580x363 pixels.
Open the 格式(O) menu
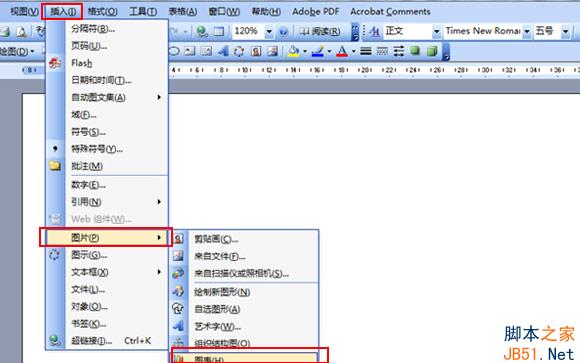pyautogui.click(x=102, y=11)
